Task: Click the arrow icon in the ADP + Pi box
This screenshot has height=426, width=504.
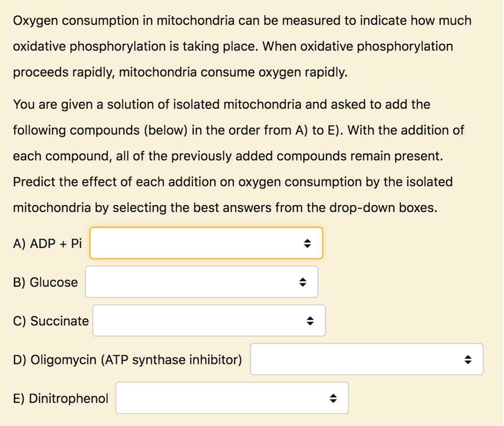Action: pyautogui.click(x=308, y=243)
